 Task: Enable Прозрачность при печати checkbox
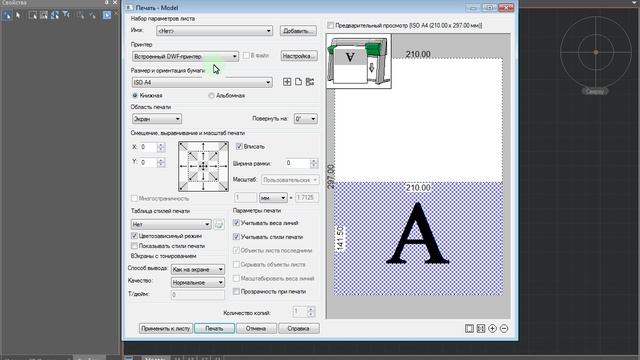tap(236, 291)
